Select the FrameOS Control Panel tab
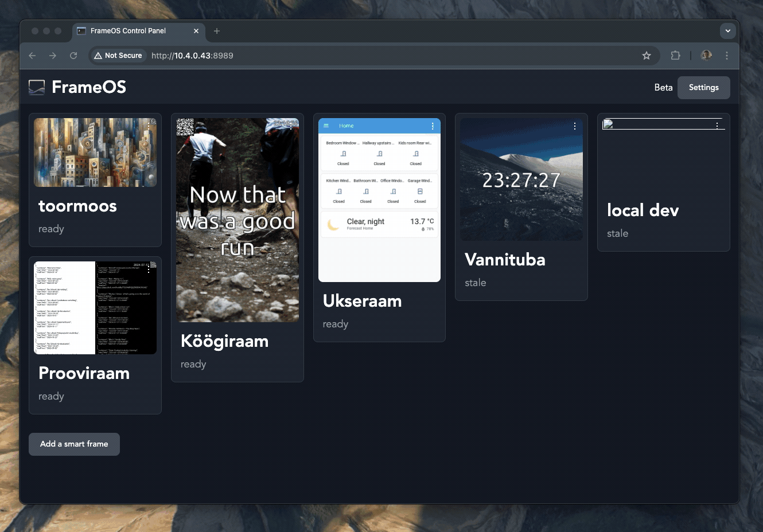The height and width of the screenshot is (532, 763). (x=129, y=31)
